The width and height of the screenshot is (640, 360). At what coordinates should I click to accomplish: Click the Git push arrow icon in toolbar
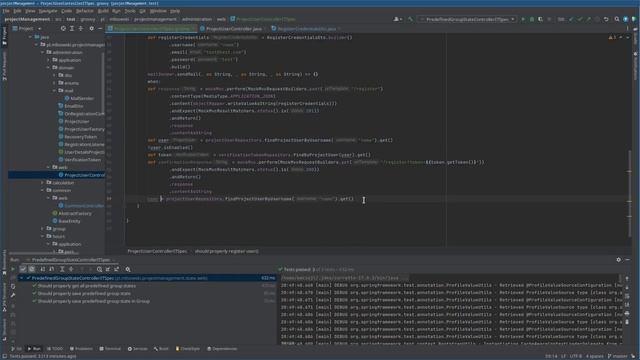[x=588, y=19]
